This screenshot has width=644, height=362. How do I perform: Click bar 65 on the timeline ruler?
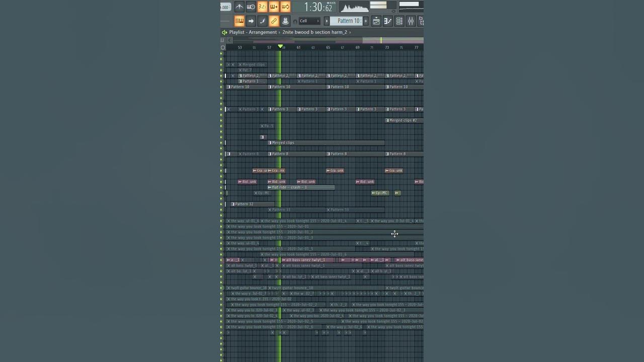tap(328, 47)
